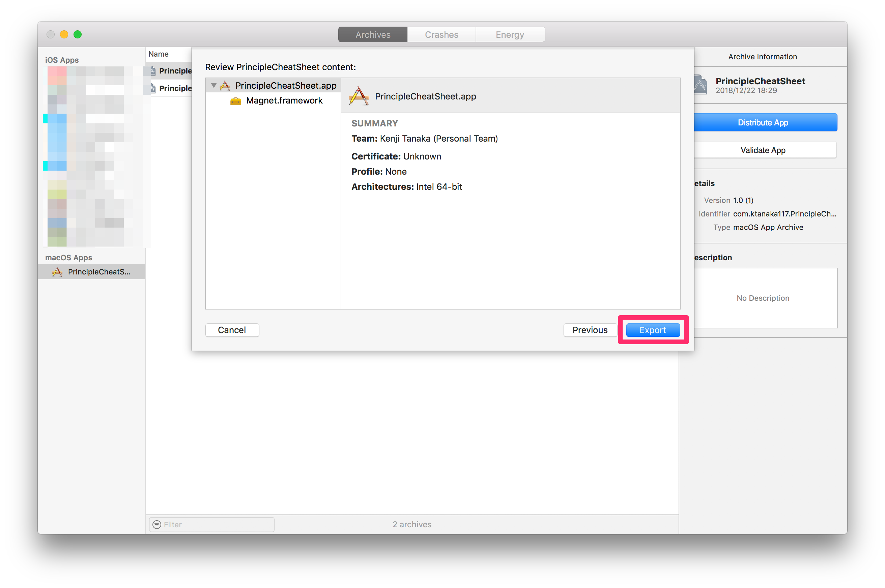Click the Xcode app icon in macOS Apps sidebar
Image resolution: width=885 pixels, height=588 pixels.
[x=57, y=271]
